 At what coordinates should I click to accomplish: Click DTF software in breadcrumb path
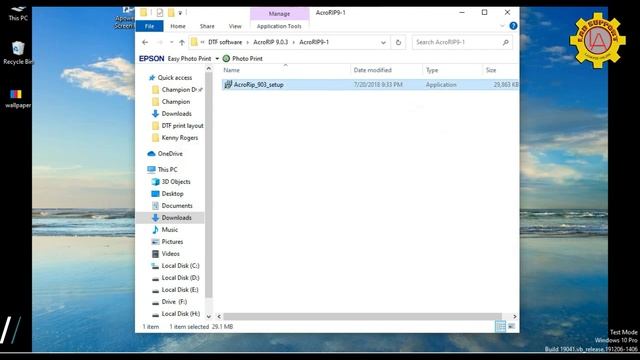(x=225, y=42)
